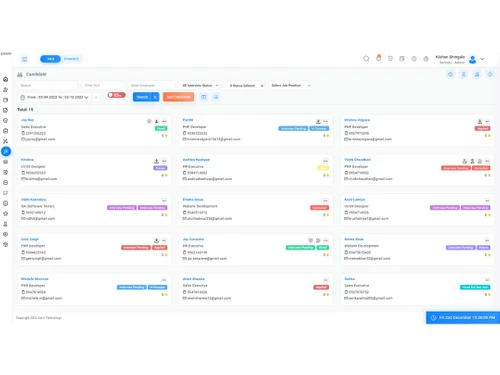The width and height of the screenshot is (500, 375).
Task: Expand the From-To date range picker
Action: click(54, 97)
